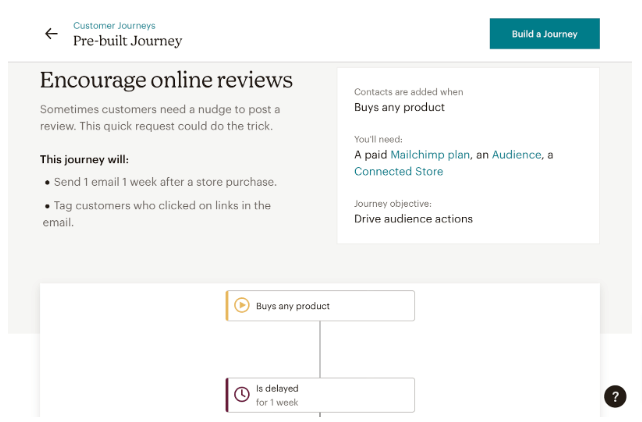This screenshot has width=642, height=422.
Task: Click the clock icon in delay step
Action: [242, 395]
